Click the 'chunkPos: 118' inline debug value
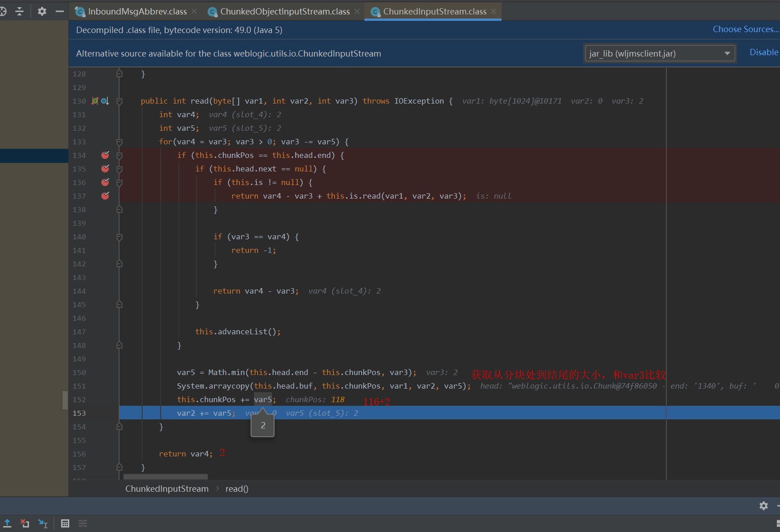 coord(315,399)
